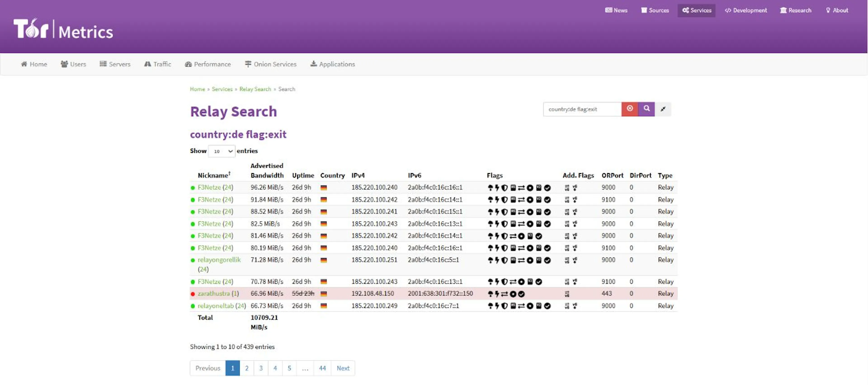The width and height of the screenshot is (868, 385).
Task: Click the green online dot beside relayoneltab
Action: 193,306
